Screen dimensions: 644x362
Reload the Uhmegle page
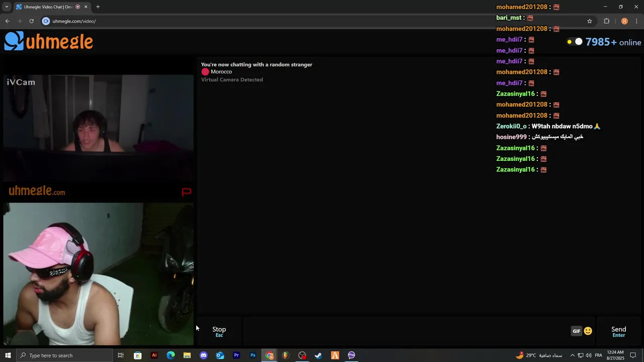pyautogui.click(x=31, y=21)
